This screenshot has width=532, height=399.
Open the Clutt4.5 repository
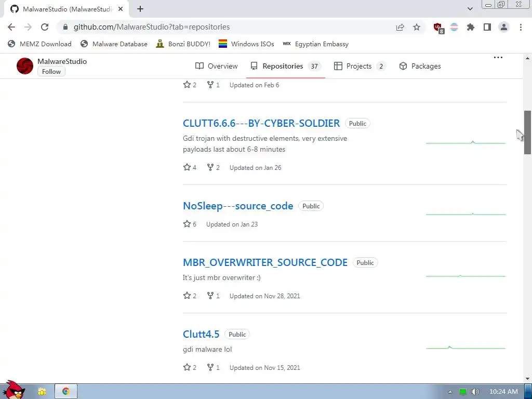[x=201, y=334]
